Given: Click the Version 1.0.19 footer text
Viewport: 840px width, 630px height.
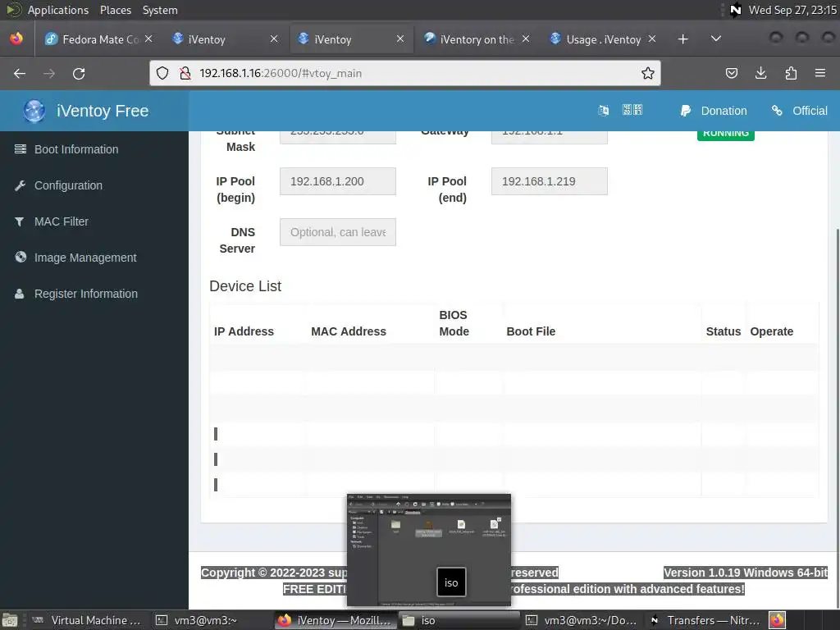Looking at the screenshot, I should tap(746, 573).
